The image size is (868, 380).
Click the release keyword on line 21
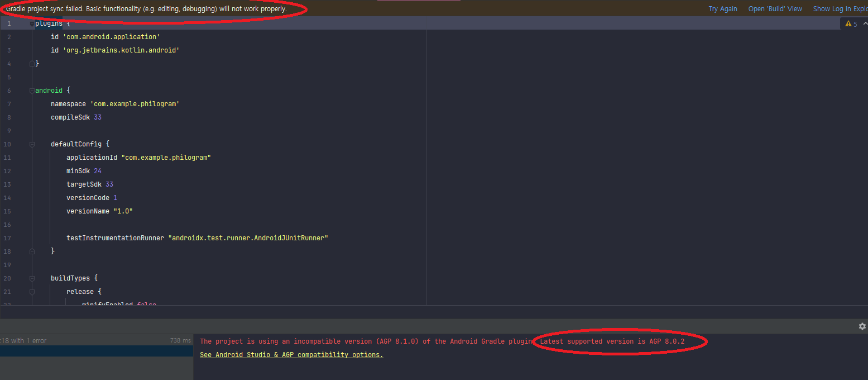pos(80,292)
